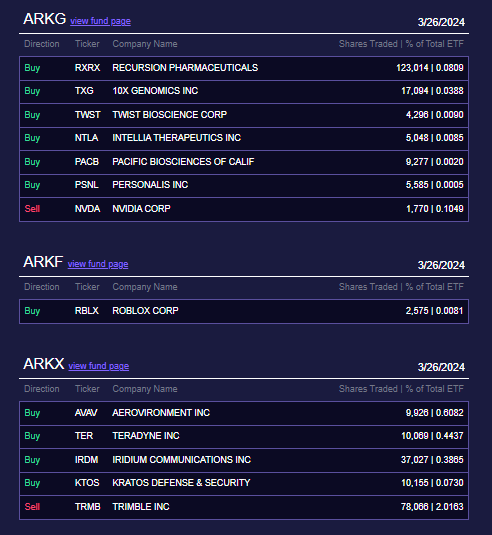The height and width of the screenshot is (535, 492).
Task: Select the PSNL Personalis Inc row
Action: (244, 186)
